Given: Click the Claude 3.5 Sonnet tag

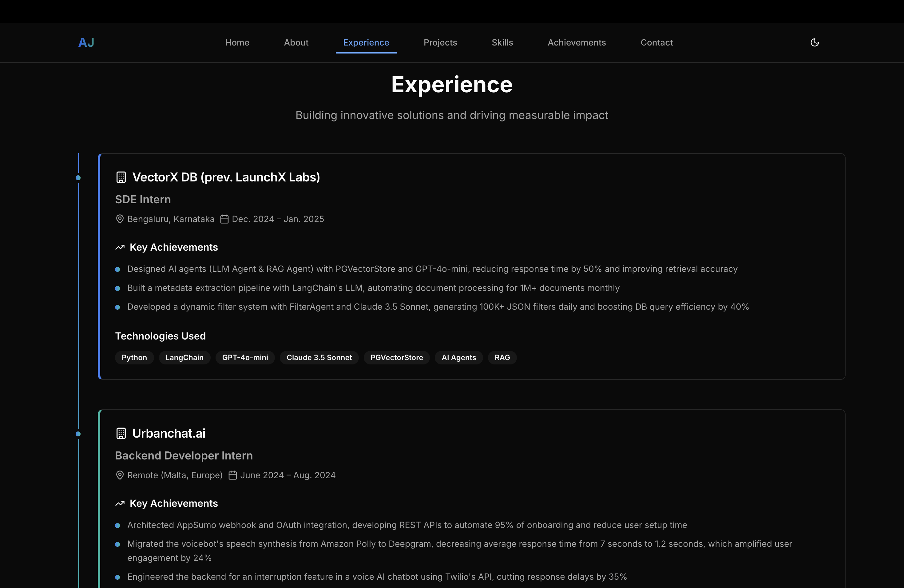Looking at the screenshot, I should pyautogui.click(x=319, y=357).
